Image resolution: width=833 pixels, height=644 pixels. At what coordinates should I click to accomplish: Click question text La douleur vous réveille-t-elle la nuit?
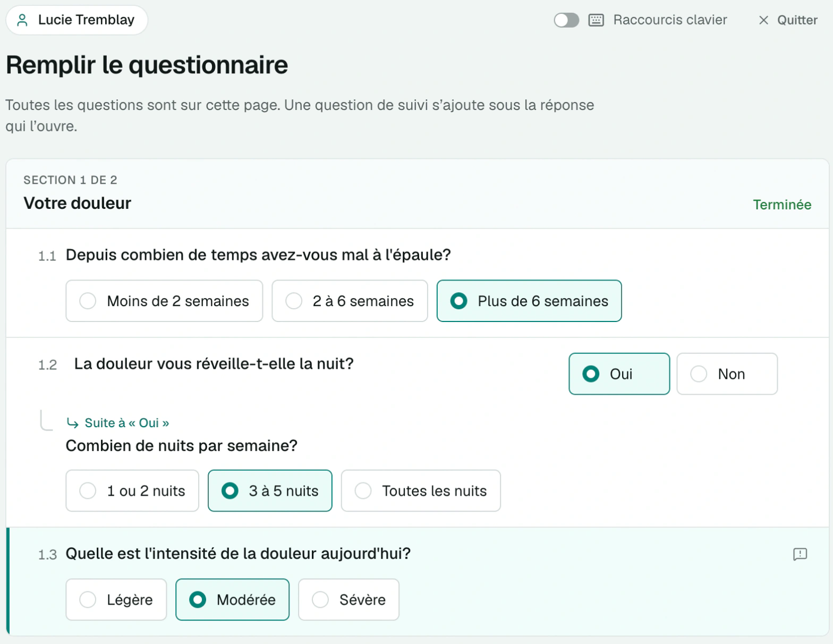(214, 364)
